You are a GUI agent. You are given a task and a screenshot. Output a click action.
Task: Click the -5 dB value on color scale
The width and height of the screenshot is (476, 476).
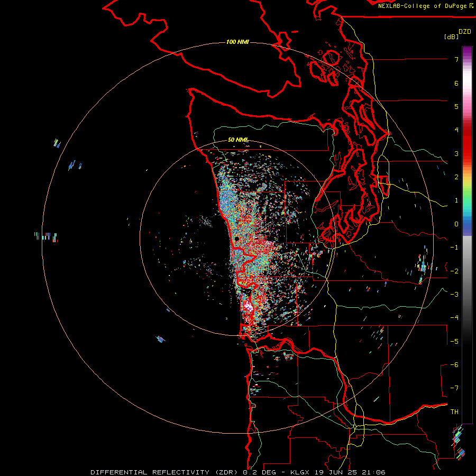point(454,341)
